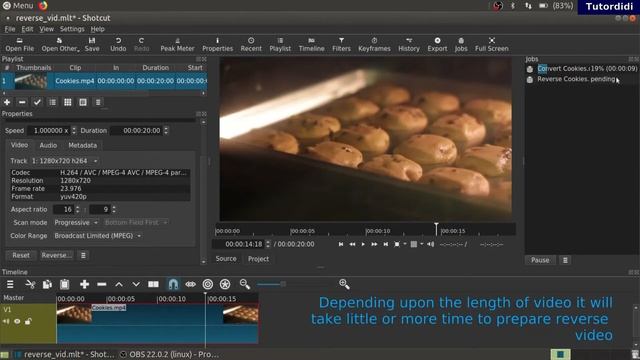Fast forward the player
The image size is (640, 360).
click(x=374, y=244)
